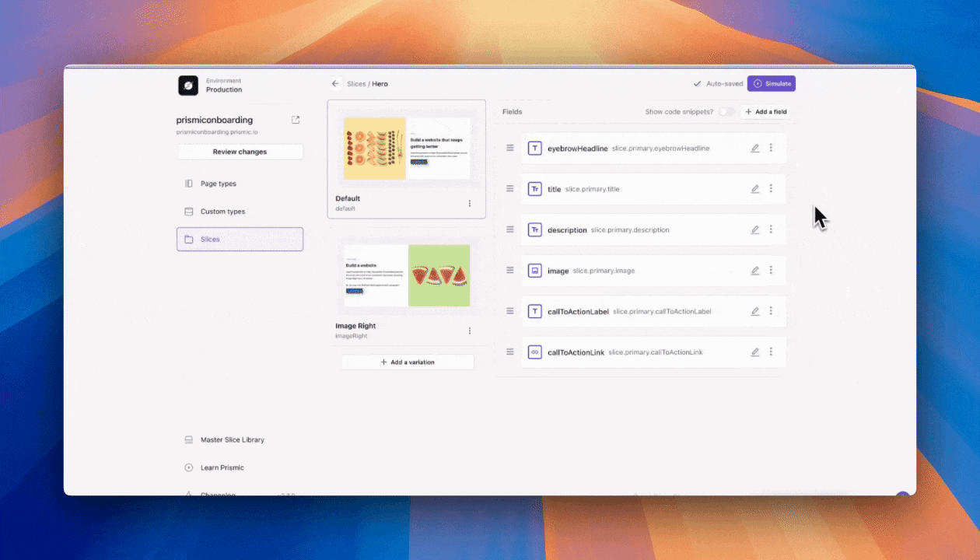Click the back arrow beside the Hero breadcrumb
This screenshot has height=560, width=980.
pos(335,83)
